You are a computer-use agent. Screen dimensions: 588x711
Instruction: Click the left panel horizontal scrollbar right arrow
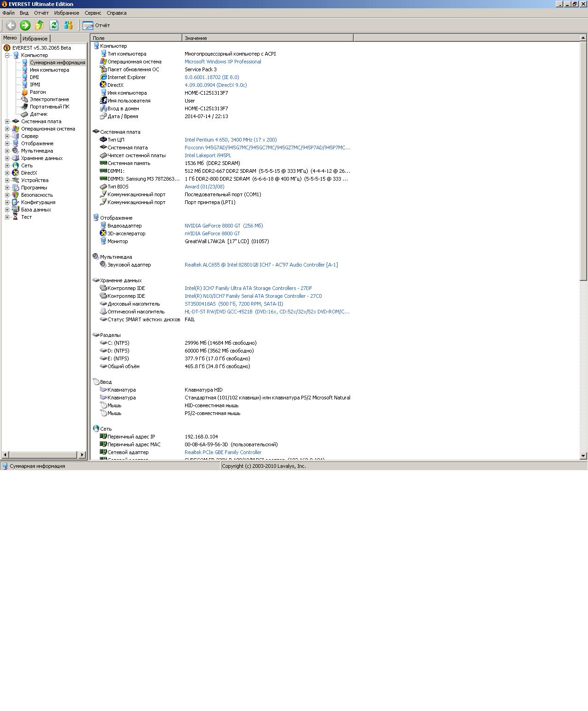click(x=82, y=455)
